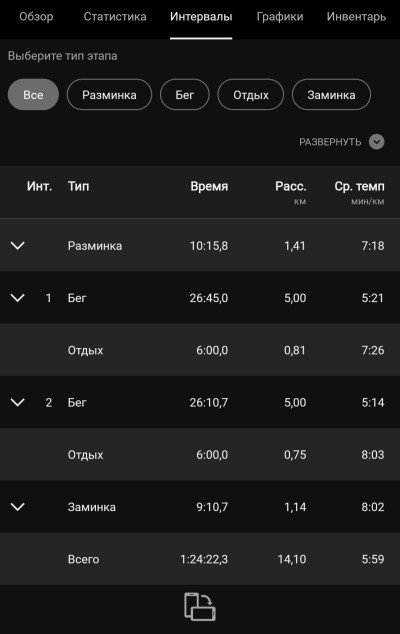Switch to the Статистика tab
The height and width of the screenshot is (634, 400).
(x=115, y=17)
